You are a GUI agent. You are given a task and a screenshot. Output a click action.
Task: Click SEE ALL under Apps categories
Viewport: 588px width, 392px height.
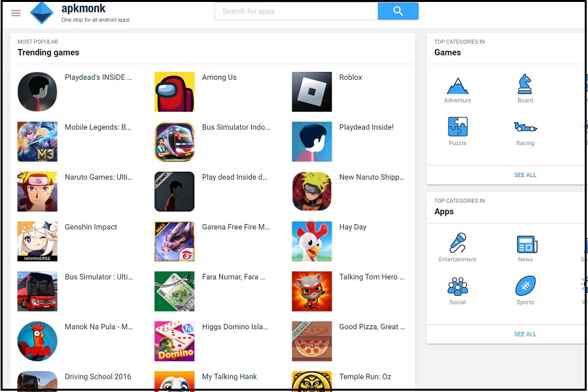coord(525,335)
